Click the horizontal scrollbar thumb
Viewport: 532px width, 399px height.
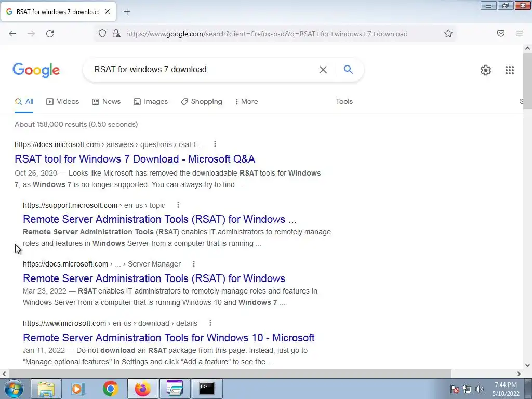(x=230, y=374)
